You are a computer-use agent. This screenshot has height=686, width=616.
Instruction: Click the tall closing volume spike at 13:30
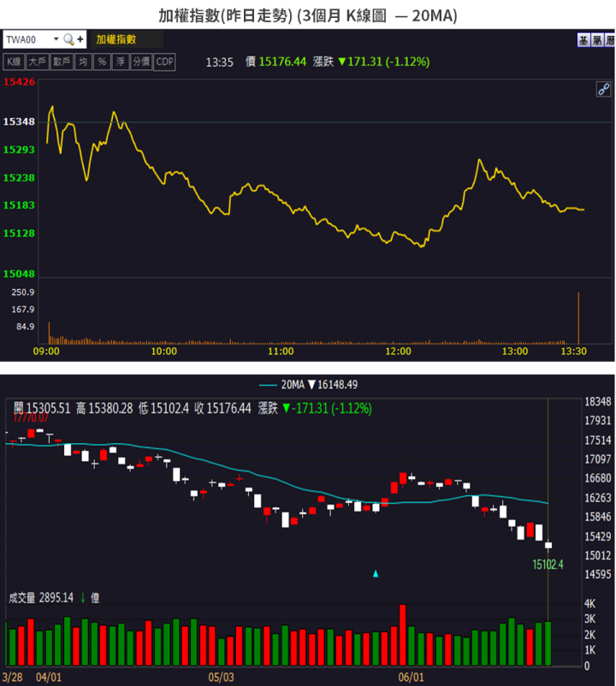(578, 318)
